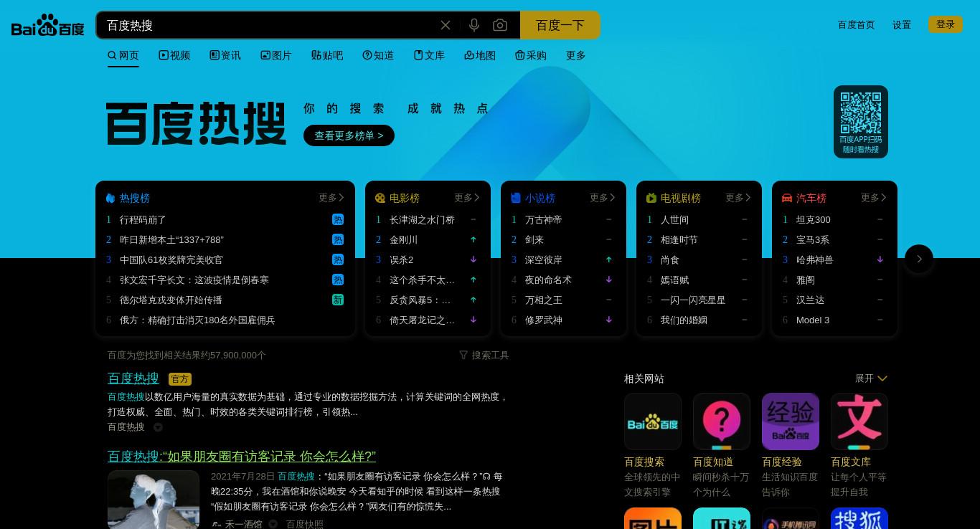
Task: Clear the search box with X icon
Action: 446,25
